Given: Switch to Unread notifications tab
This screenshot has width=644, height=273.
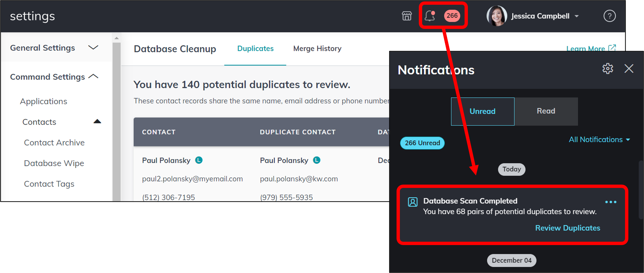Looking at the screenshot, I should click(482, 111).
